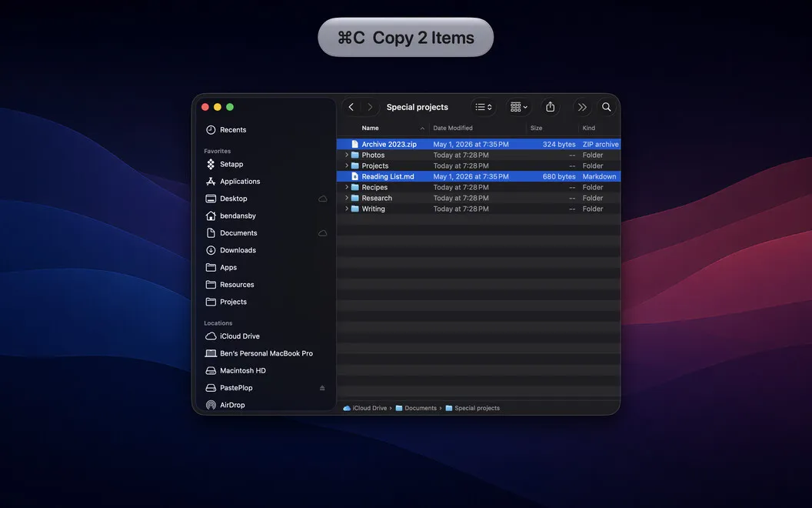Expand the Writing folder

(x=347, y=209)
